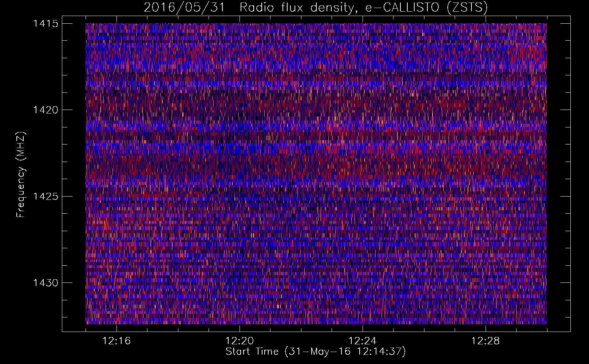The height and width of the screenshot is (364, 589).
Task: Click the 12:24 time tick label
Action: pyautogui.click(x=363, y=341)
